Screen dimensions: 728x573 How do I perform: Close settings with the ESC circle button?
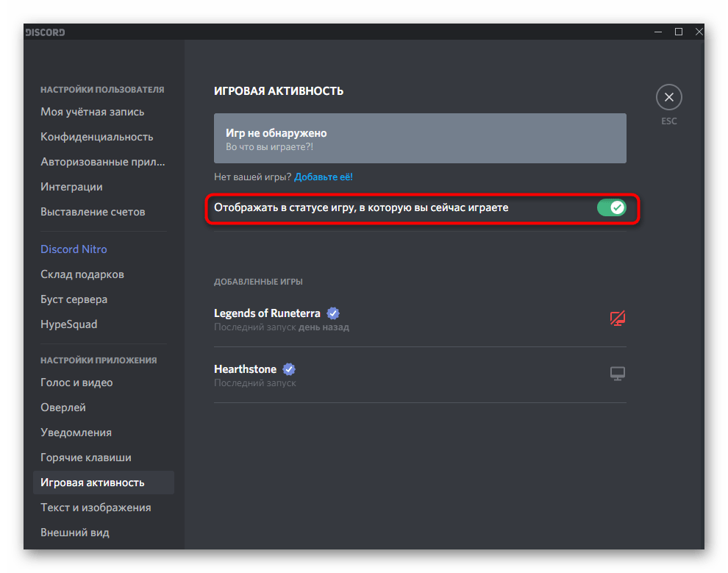pyautogui.click(x=668, y=97)
